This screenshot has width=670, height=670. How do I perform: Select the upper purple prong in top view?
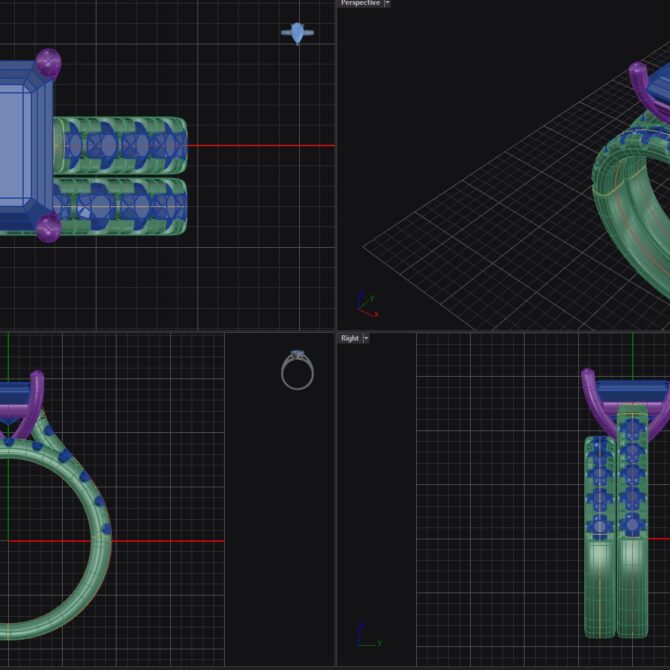(x=48, y=64)
